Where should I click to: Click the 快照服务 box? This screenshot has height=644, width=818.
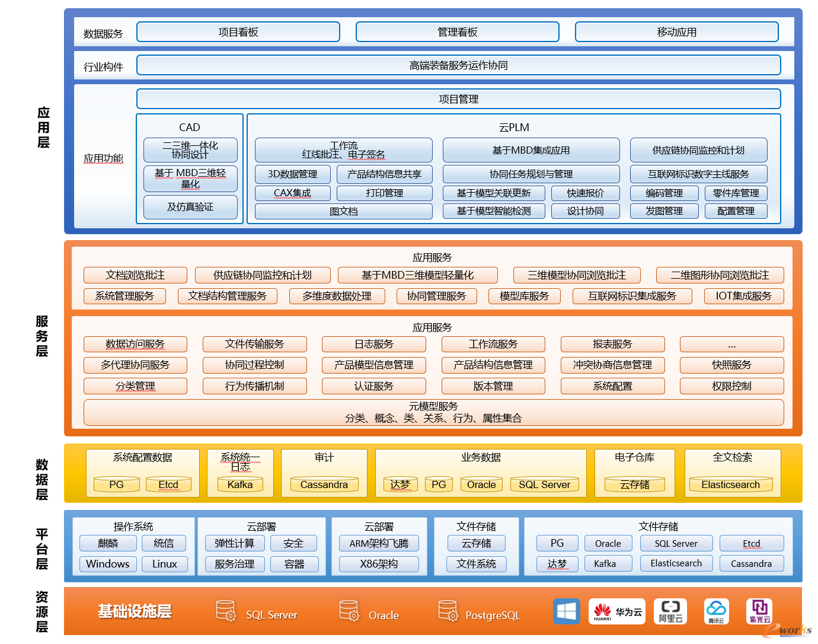pos(732,365)
